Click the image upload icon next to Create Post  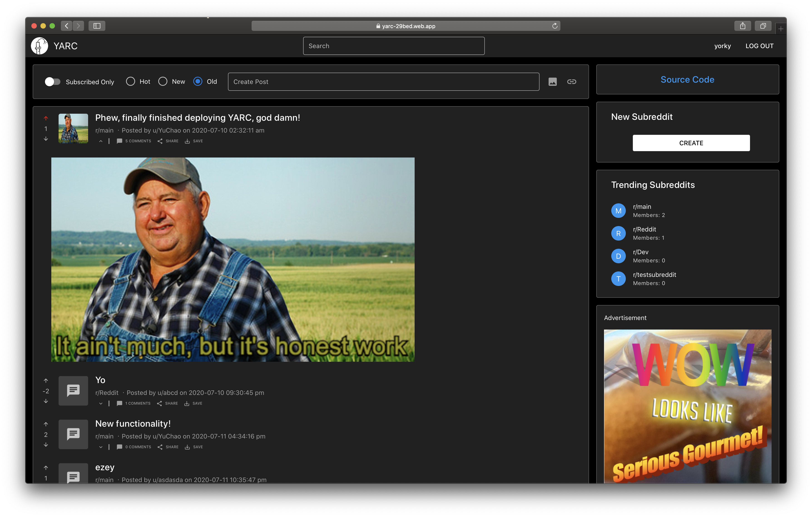(552, 81)
